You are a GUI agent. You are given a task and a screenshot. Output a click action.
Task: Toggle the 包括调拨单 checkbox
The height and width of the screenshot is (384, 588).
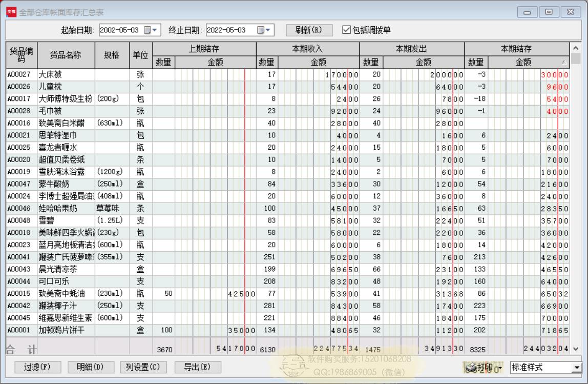[x=346, y=30]
